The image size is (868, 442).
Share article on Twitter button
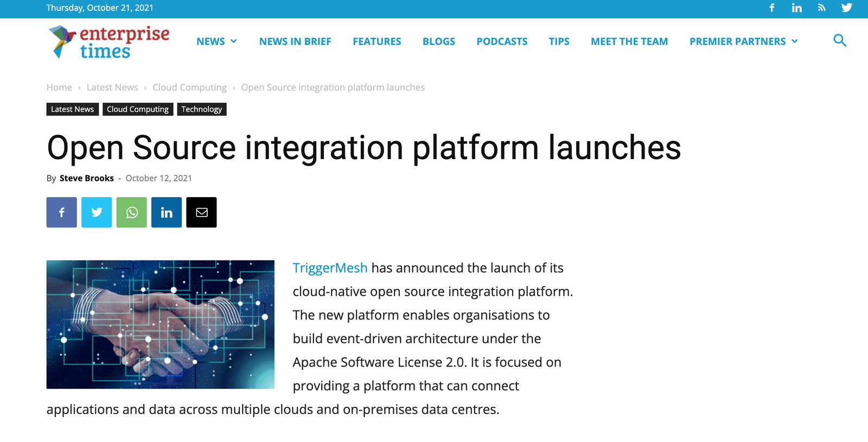pos(97,212)
